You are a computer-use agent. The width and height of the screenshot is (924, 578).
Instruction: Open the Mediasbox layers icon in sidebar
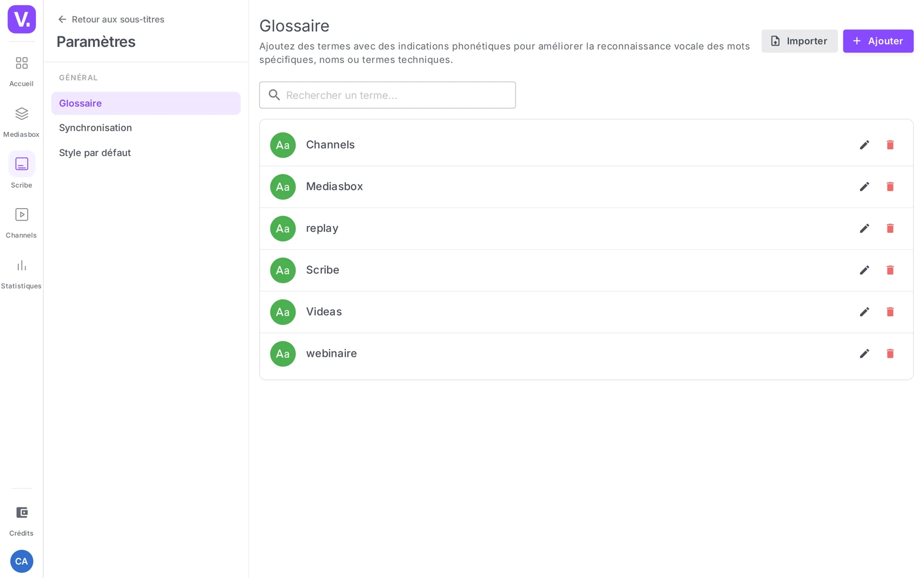(21, 114)
